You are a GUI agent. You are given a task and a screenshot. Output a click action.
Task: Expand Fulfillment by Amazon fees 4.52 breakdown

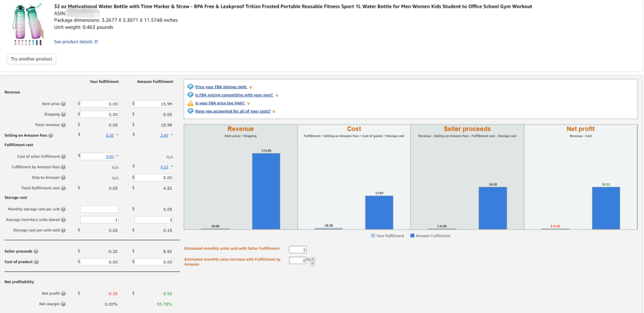coord(172,167)
